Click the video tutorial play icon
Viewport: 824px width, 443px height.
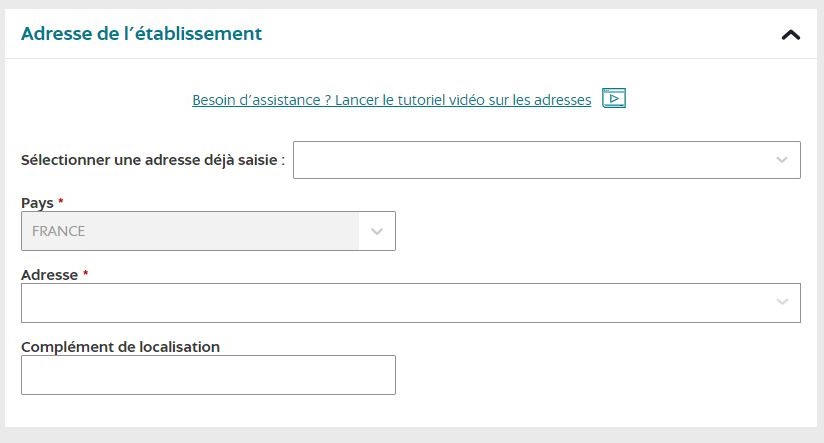pos(614,99)
